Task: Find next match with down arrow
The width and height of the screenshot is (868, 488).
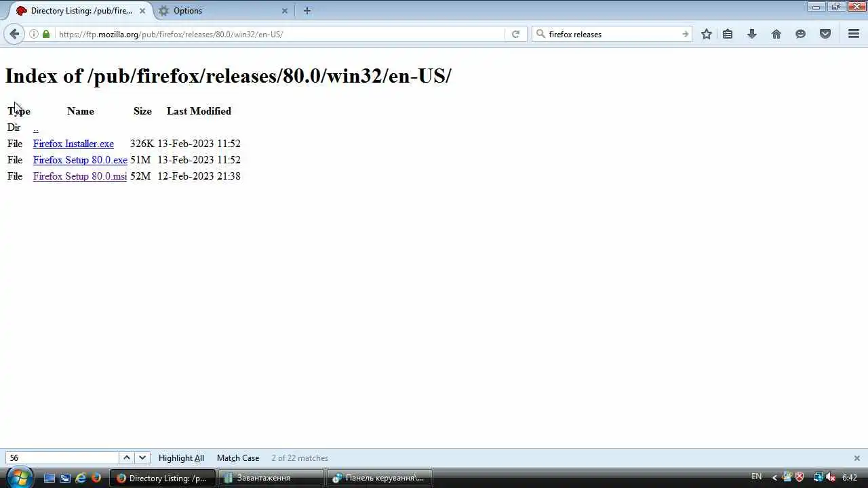Action: (142, 458)
